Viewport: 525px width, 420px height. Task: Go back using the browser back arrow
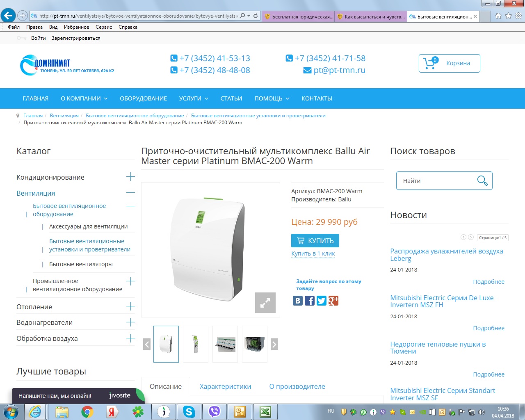(x=8, y=16)
